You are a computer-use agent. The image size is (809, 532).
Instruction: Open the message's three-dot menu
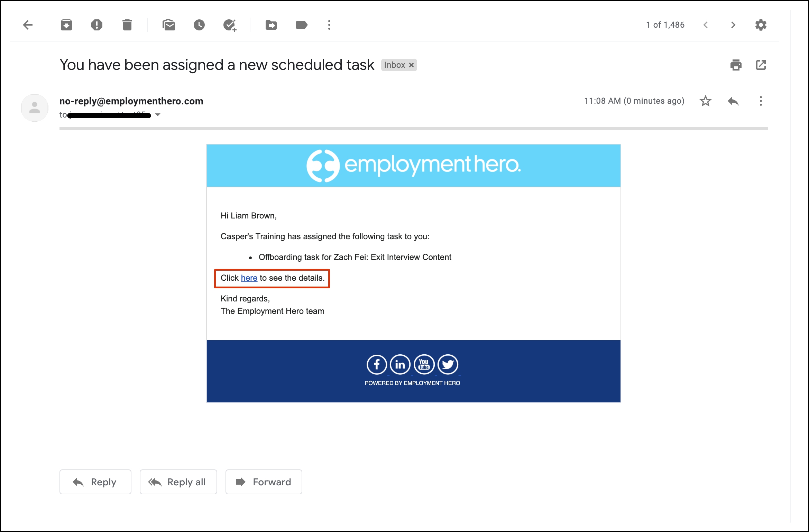(761, 101)
